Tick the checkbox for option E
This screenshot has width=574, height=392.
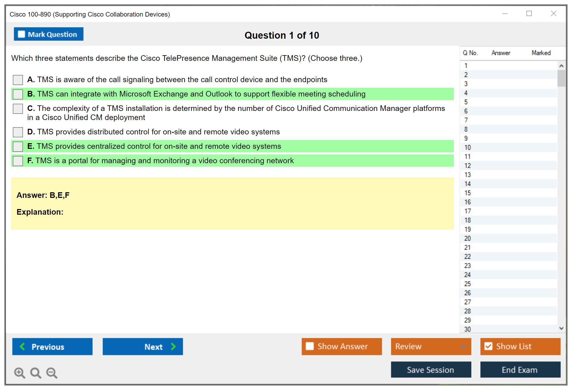pyautogui.click(x=18, y=146)
